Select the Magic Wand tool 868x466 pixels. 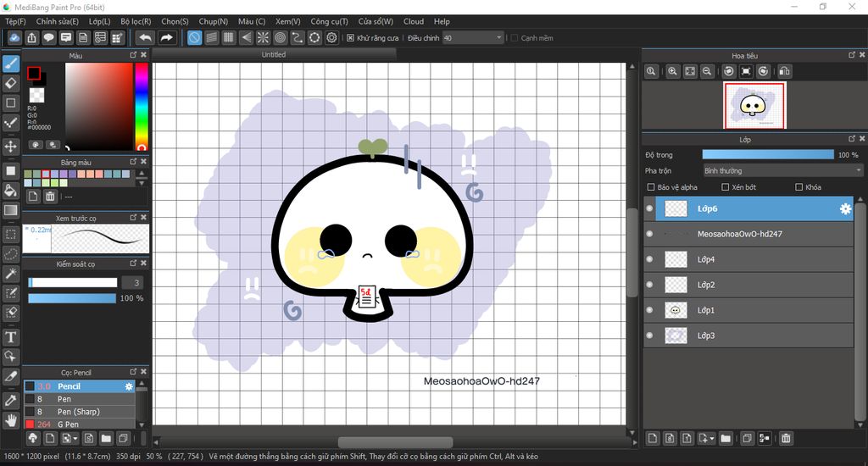pyautogui.click(x=10, y=274)
